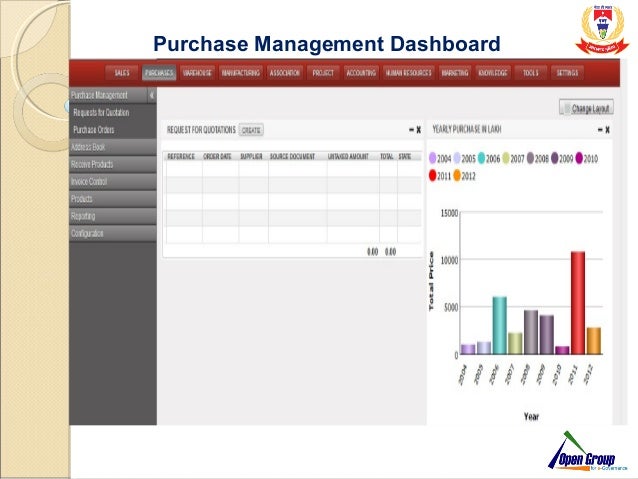Click the 2009 legend color dot
The height and width of the screenshot is (479, 638).
555,158
